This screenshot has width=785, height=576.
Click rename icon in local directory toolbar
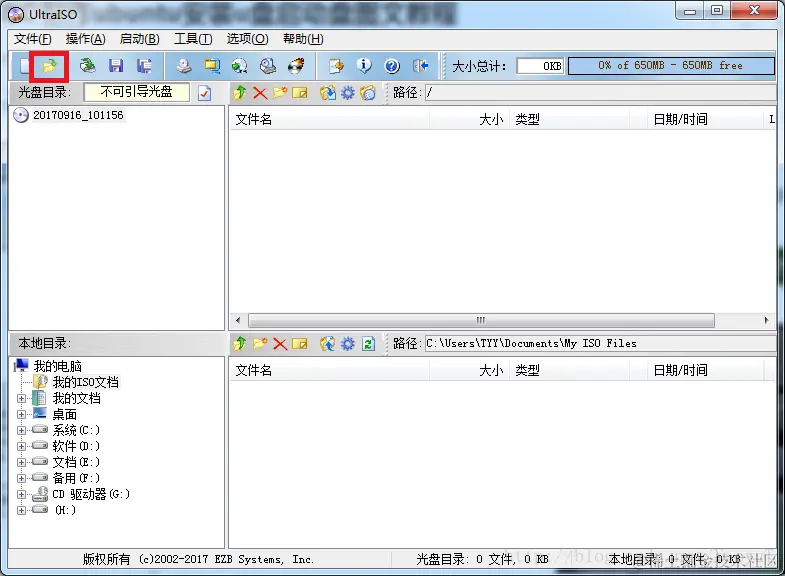click(x=300, y=344)
